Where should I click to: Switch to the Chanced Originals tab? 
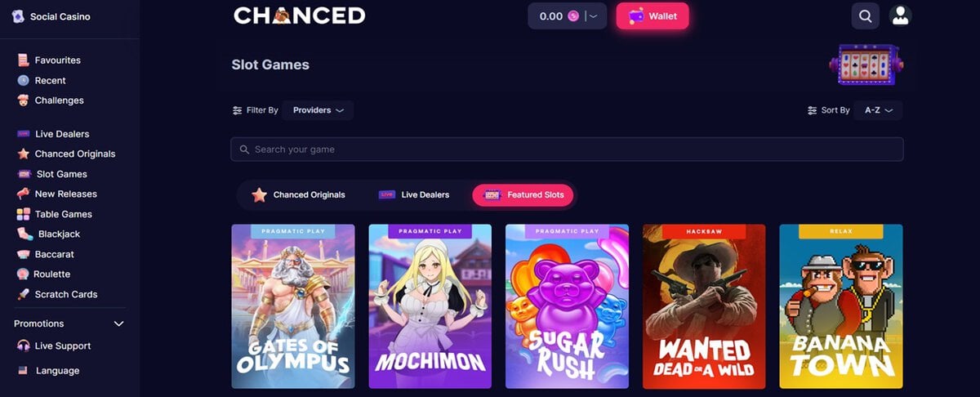[x=299, y=195]
